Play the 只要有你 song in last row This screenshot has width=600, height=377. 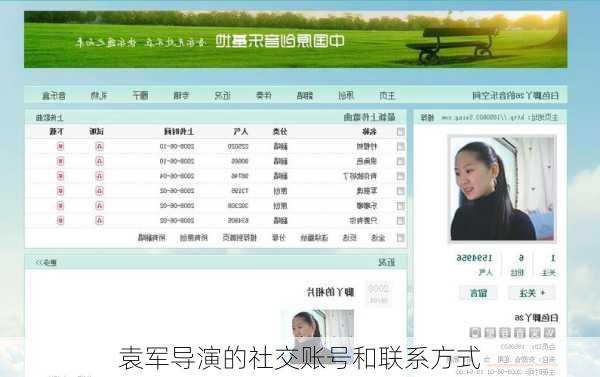click(99, 220)
